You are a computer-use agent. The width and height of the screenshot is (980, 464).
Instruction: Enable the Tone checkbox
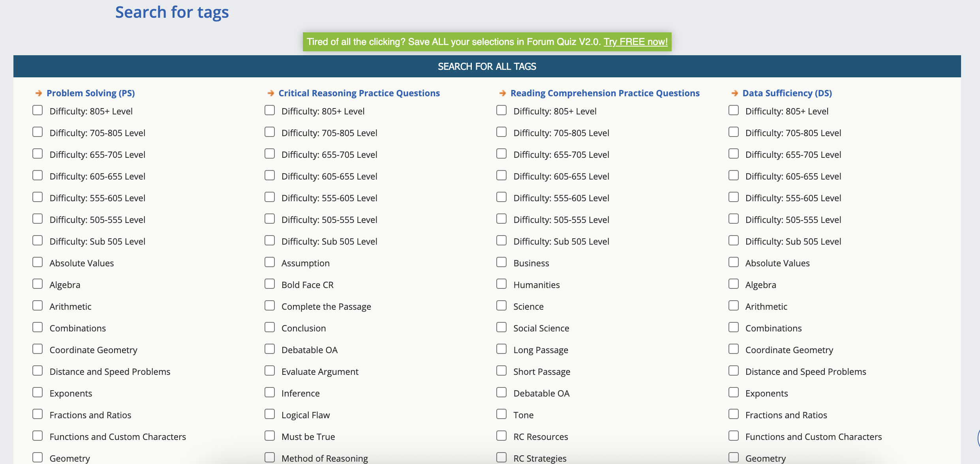(x=501, y=414)
